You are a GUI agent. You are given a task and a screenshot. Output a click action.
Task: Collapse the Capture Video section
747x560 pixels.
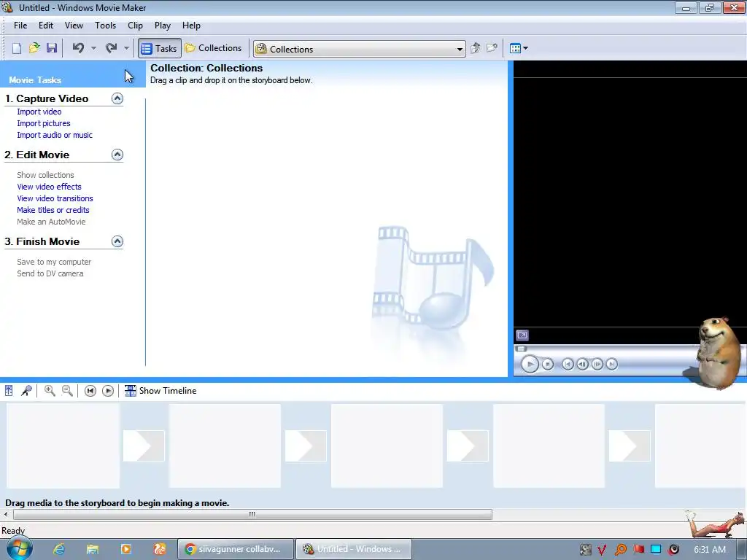(117, 98)
